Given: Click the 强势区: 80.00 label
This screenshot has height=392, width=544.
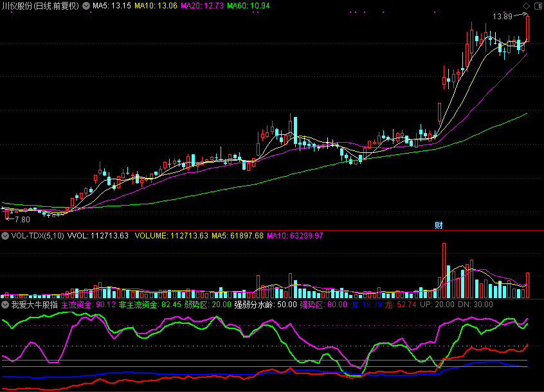Looking at the screenshot, I should tap(323, 305).
